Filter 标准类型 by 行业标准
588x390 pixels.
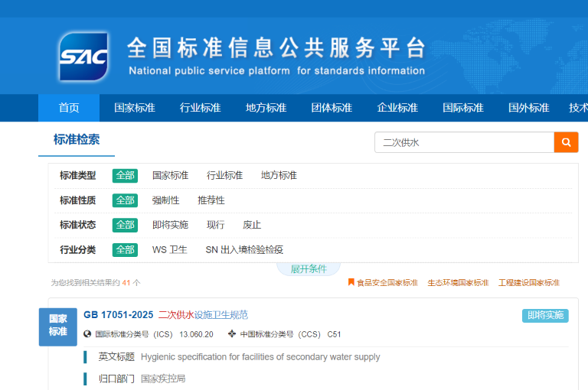tap(224, 175)
